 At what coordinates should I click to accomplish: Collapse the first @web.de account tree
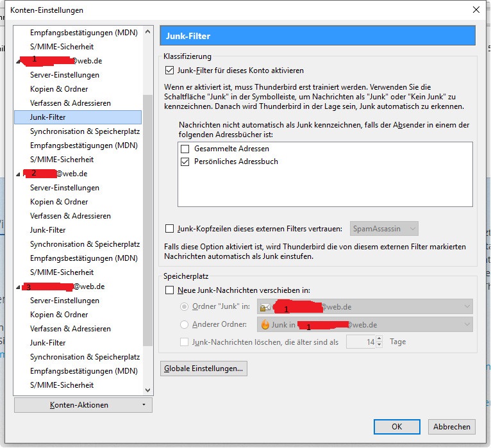tap(18, 62)
